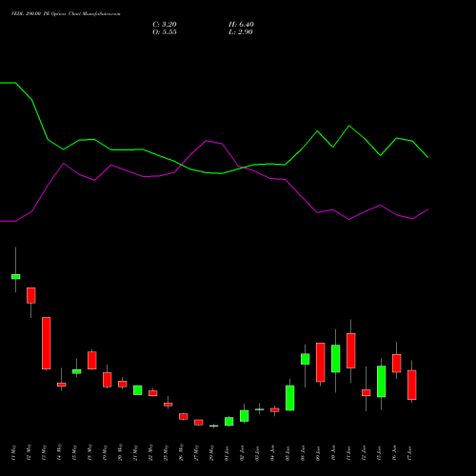
Task: Select the 22 May date label
Action: coord(150,453)
